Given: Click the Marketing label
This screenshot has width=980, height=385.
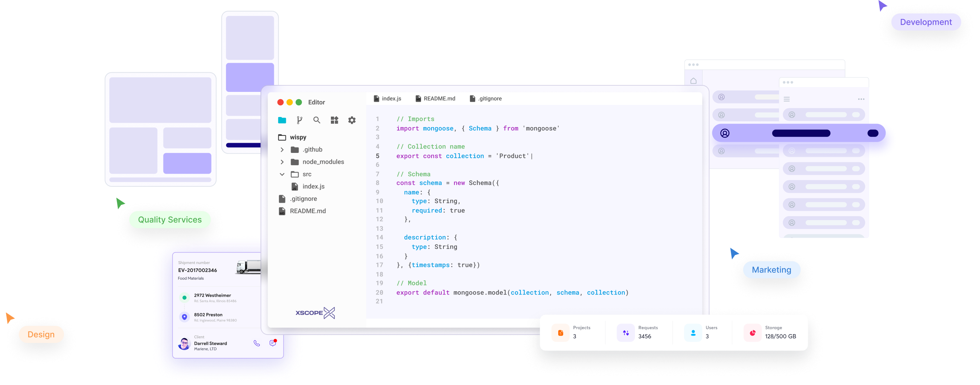Looking at the screenshot, I should click(771, 270).
